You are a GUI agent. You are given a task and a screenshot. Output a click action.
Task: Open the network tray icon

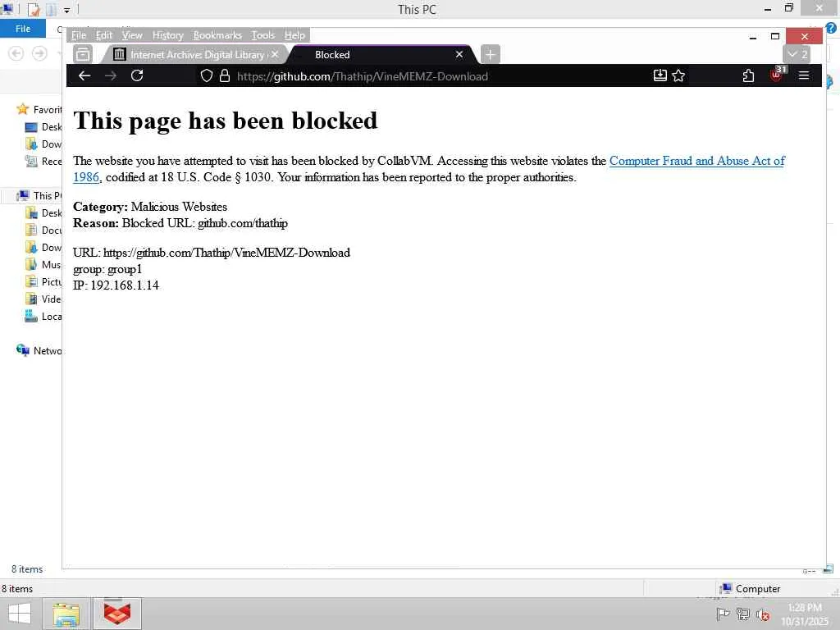pos(743,614)
